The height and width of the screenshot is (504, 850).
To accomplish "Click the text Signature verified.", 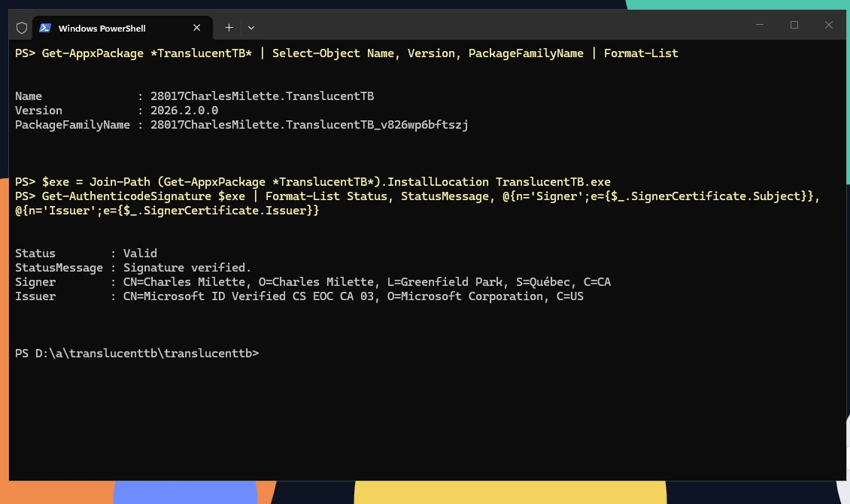I will coord(187,268).
